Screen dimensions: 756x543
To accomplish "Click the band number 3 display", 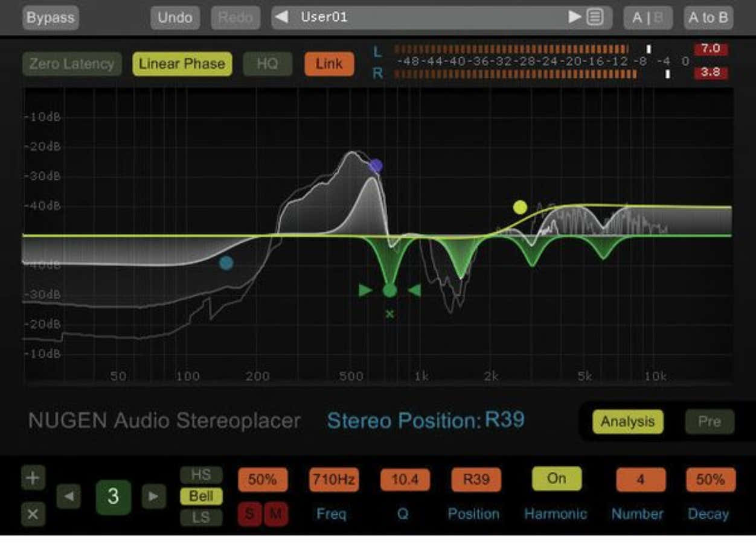I will [113, 497].
